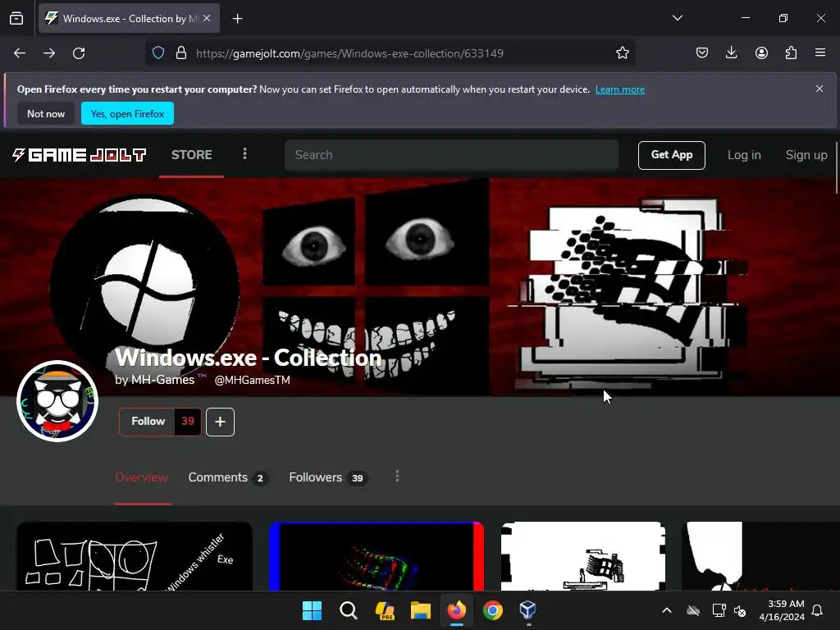The height and width of the screenshot is (630, 840).
Task: Click the address bar URL
Action: pyautogui.click(x=349, y=53)
